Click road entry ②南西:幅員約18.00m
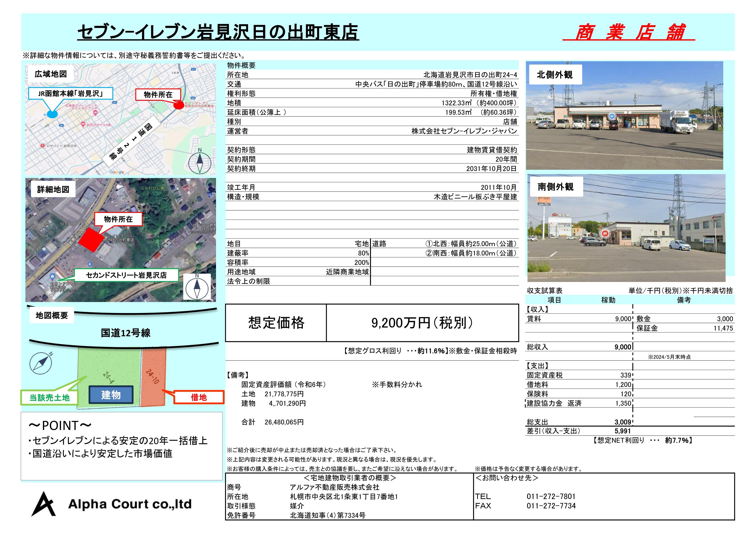Image resolution: width=756 pixels, height=535 pixels. click(471, 253)
